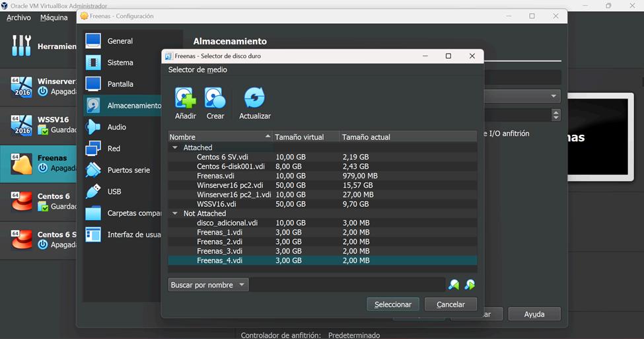
Task: Click the Crear disk icon
Action: click(215, 98)
